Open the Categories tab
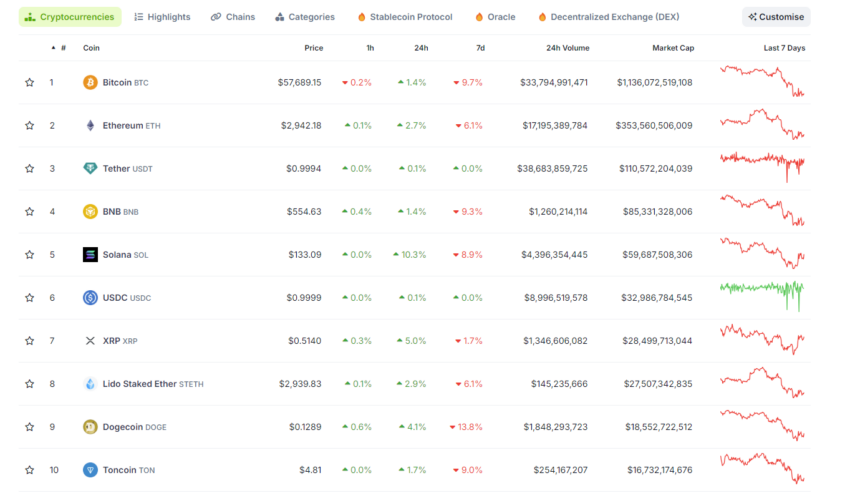 point(305,17)
